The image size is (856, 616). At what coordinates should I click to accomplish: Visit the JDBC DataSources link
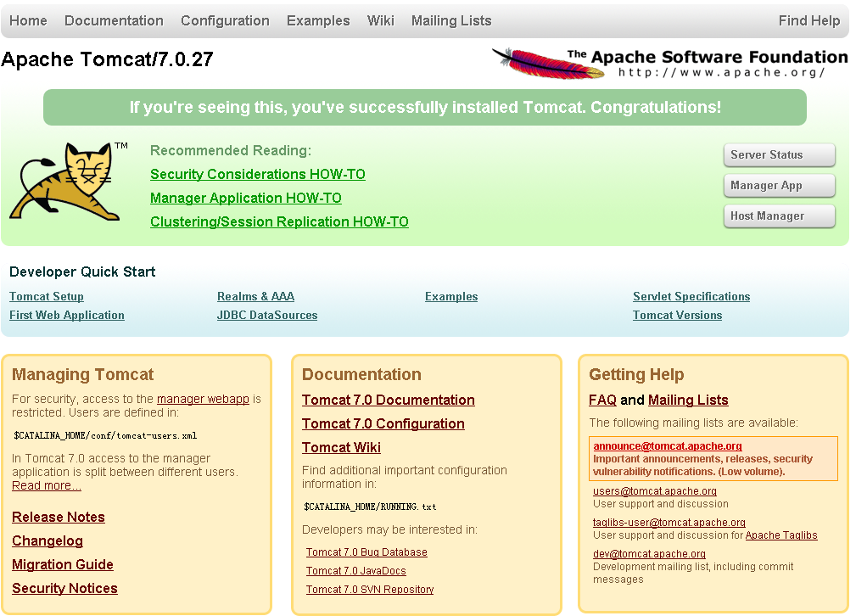pos(267,315)
